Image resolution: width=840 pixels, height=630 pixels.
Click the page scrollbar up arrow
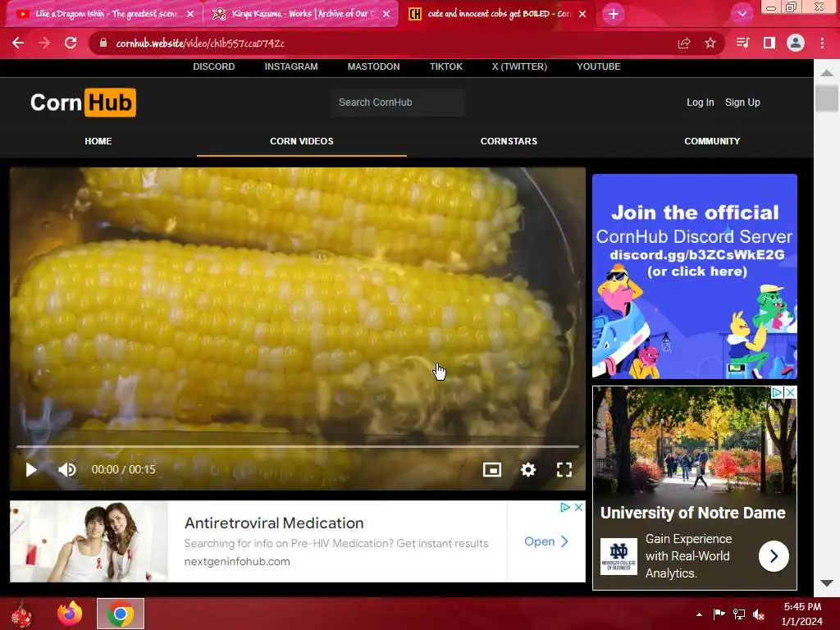(827, 72)
